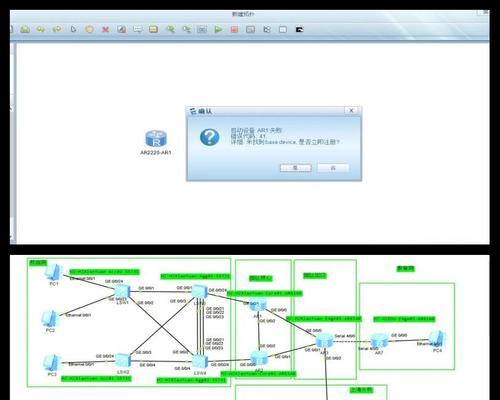Select the AR2220-AR1 router on canvas
This screenshot has height=400, width=500.
[156, 139]
